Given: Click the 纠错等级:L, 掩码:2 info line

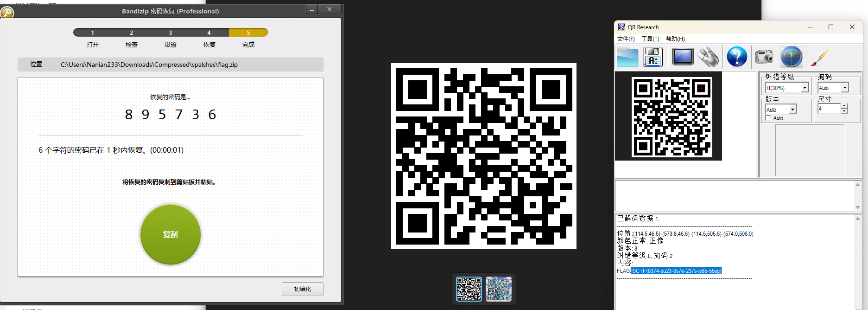Looking at the screenshot, I should [x=645, y=256].
